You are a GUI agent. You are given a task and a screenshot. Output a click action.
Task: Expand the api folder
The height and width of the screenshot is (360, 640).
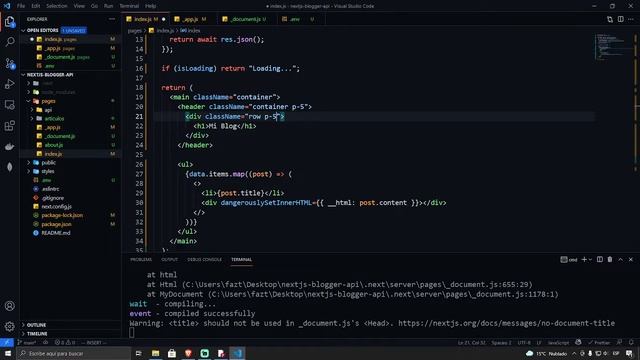(x=32, y=110)
